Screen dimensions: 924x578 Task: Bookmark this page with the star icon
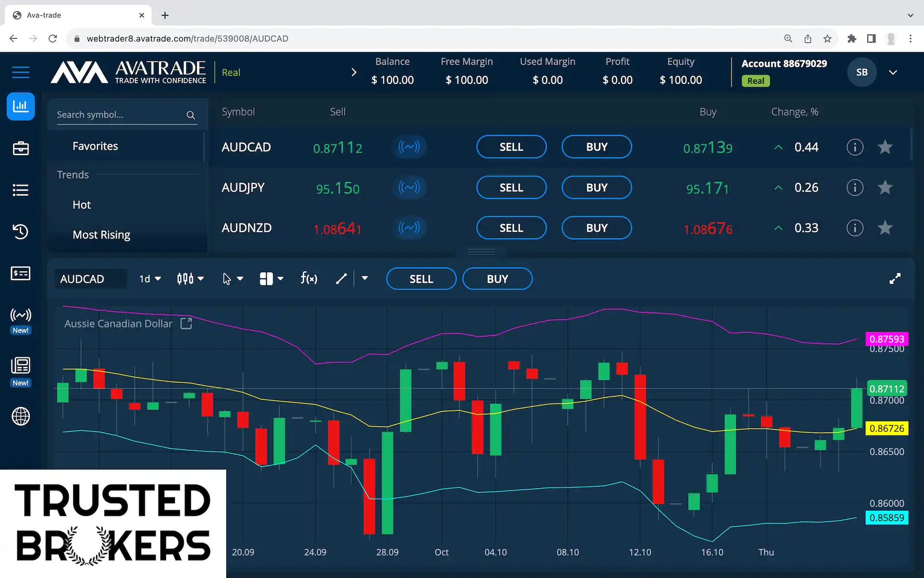827,39
